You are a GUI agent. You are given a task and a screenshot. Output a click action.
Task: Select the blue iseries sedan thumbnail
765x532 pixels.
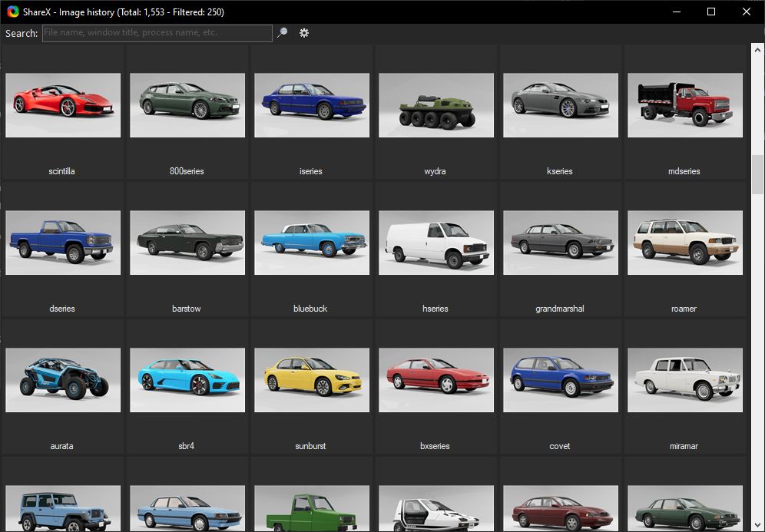click(312, 105)
